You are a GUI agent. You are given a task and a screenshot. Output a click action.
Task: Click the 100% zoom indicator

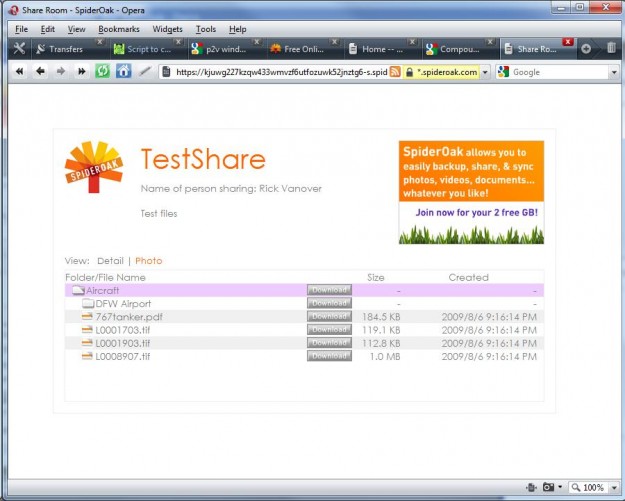coord(593,487)
